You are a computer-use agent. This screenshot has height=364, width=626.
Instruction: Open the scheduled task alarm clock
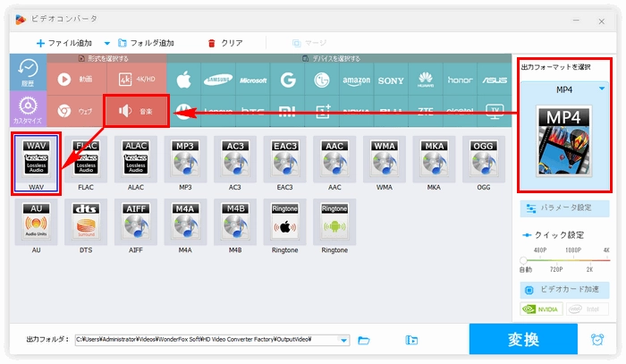[596, 340]
